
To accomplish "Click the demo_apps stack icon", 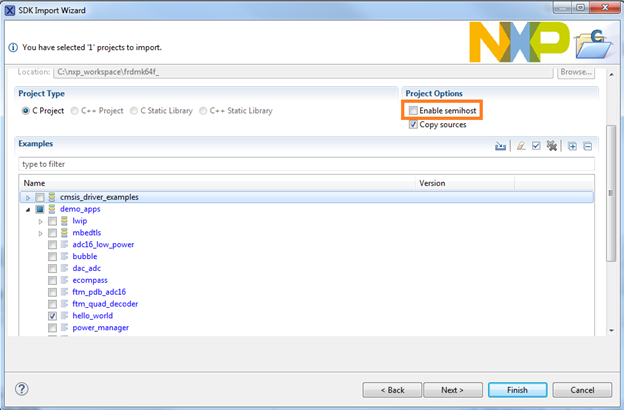I will (x=52, y=209).
